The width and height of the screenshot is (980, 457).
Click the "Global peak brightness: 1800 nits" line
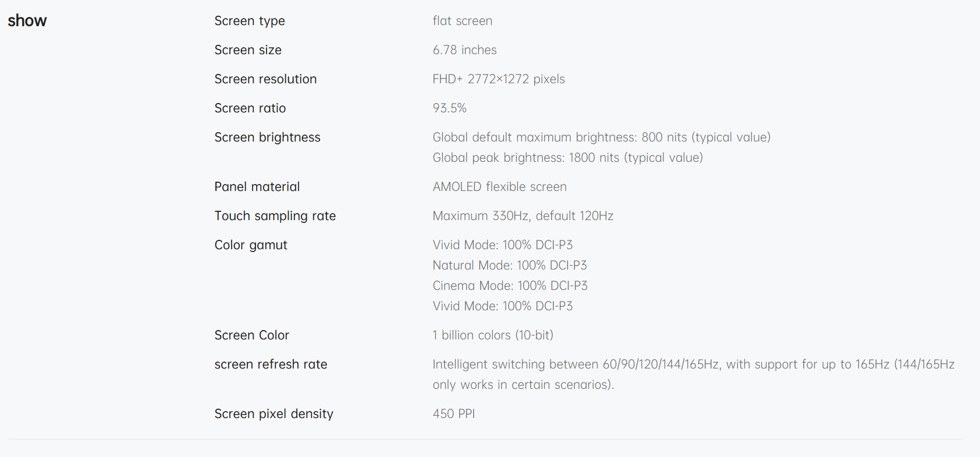pos(567,158)
